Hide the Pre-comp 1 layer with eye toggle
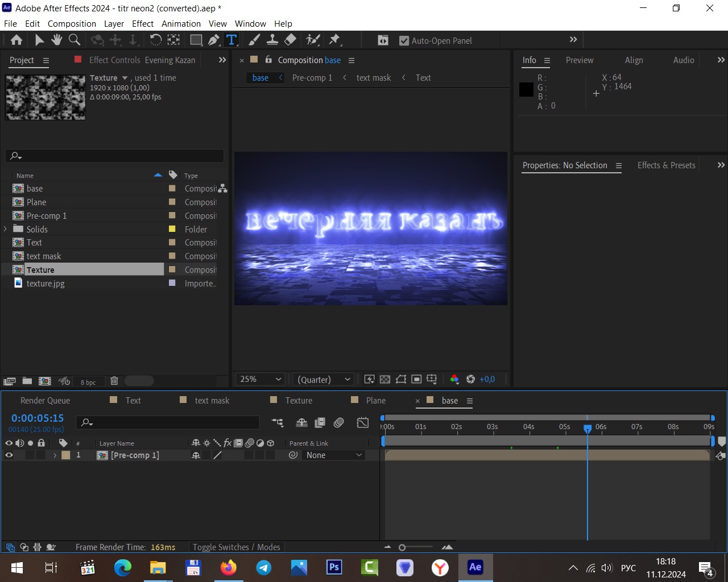 (x=9, y=455)
